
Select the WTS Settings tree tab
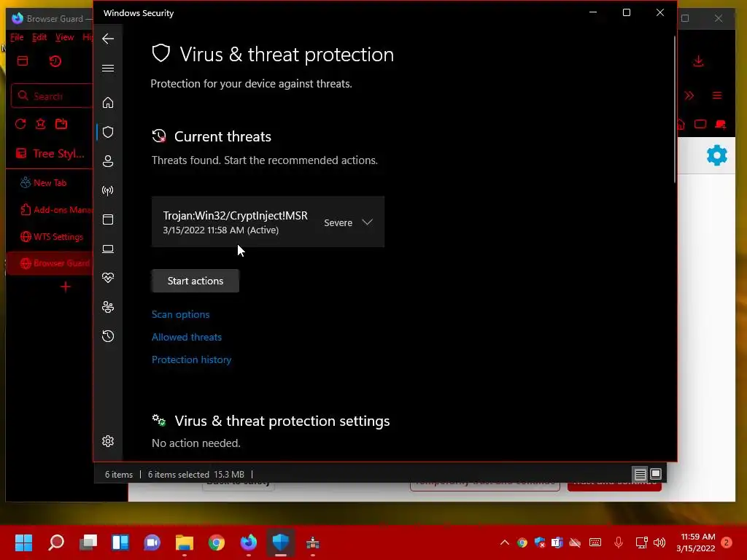point(50,237)
